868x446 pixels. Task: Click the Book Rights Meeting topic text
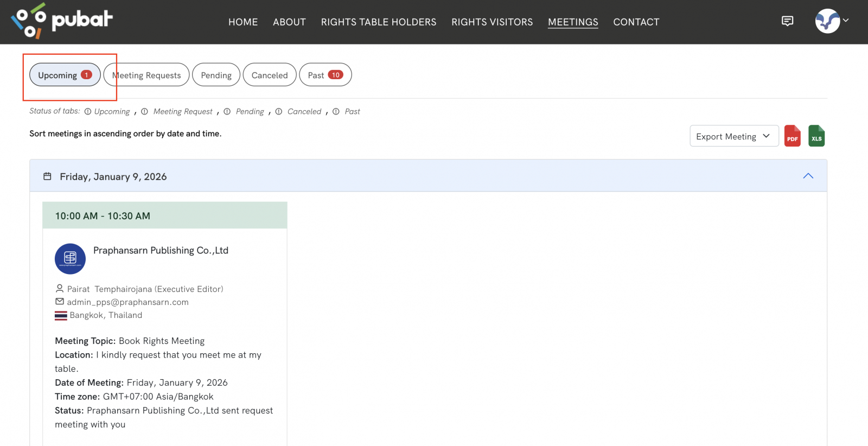tap(162, 341)
